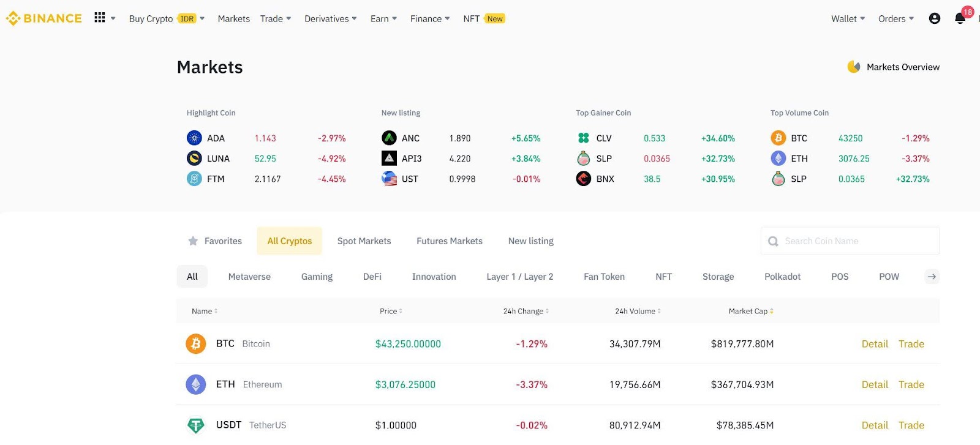Screen dimensions: 980x445
Task: Filter by the DeFi category
Action: 372,277
